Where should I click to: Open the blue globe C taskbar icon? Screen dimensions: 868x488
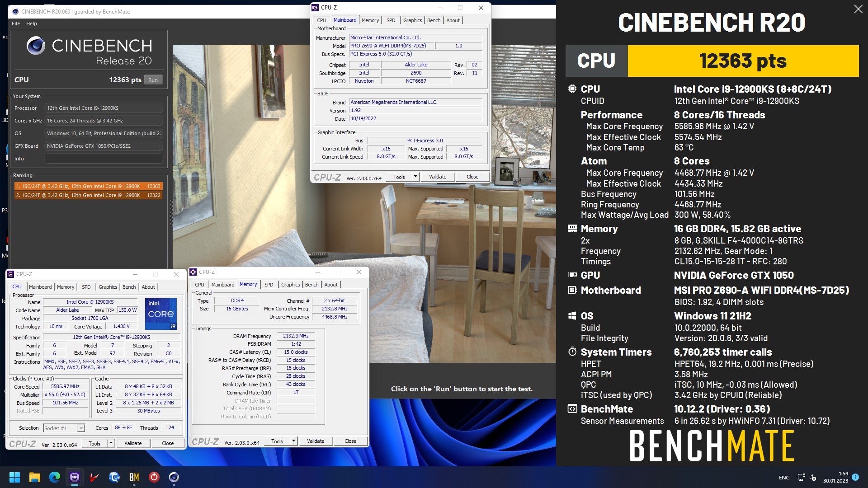point(114,477)
